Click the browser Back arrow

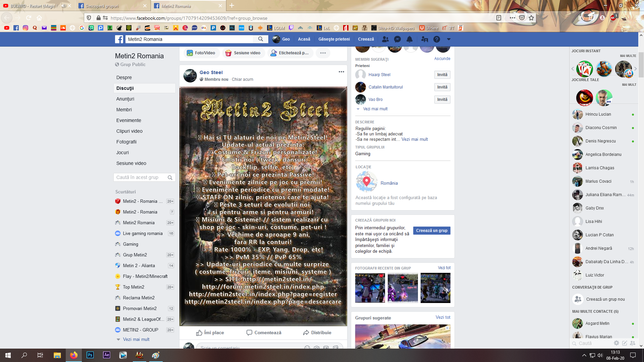[x=7, y=18]
